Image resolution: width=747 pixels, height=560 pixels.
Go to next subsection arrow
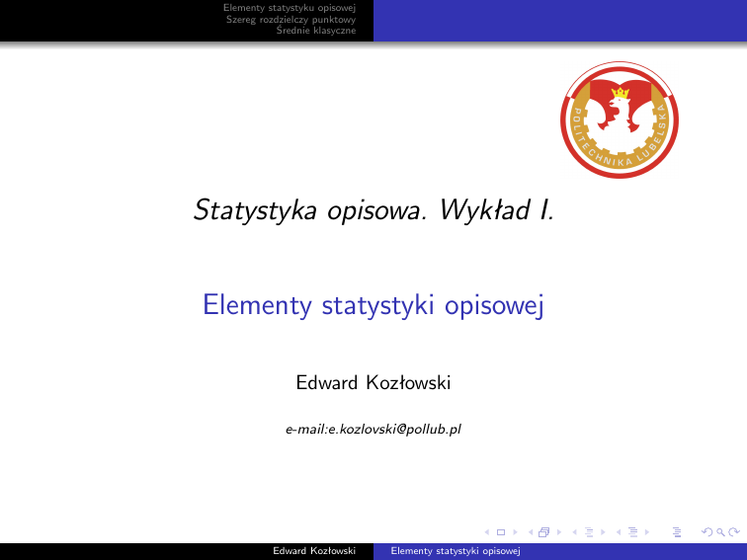pyautogui.click(x=602, y=533)
